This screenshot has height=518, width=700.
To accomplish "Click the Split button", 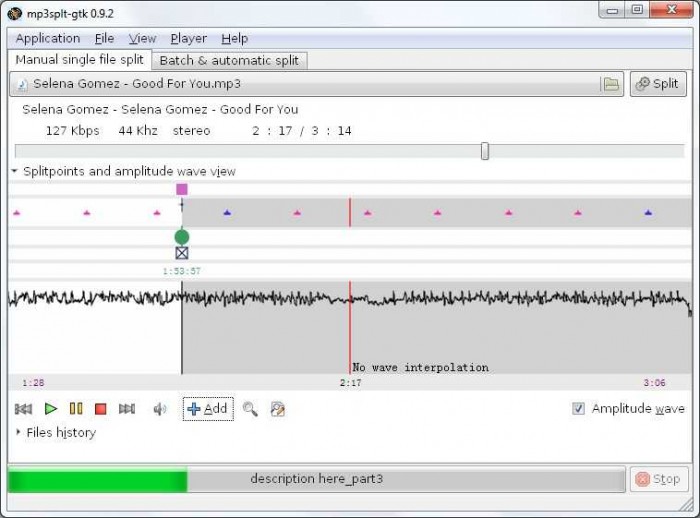I will tap(658, 84).
